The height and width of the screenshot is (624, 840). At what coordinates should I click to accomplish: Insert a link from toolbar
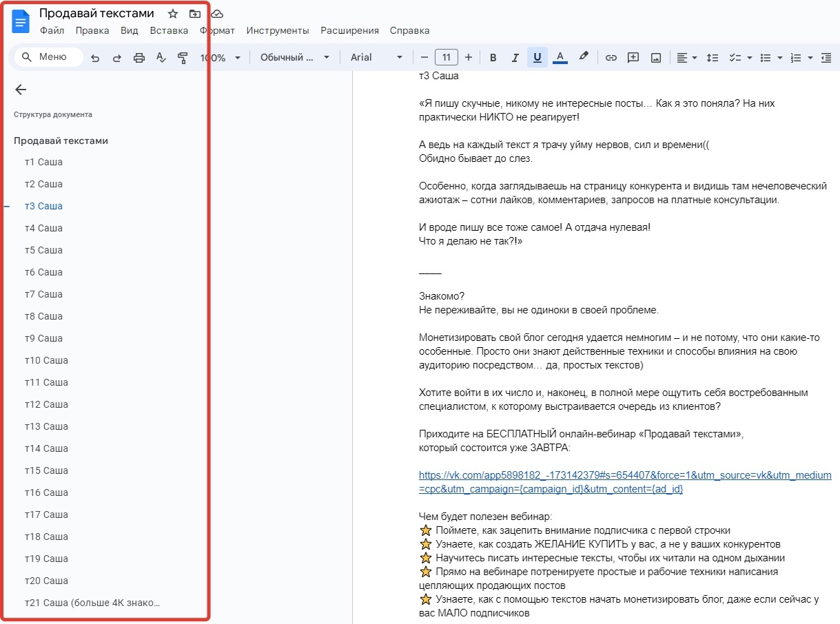click(611, 58)
